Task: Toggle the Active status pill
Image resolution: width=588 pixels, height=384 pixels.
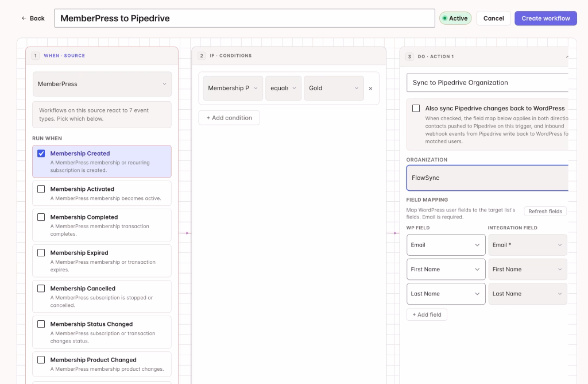Action: [455, 18]
